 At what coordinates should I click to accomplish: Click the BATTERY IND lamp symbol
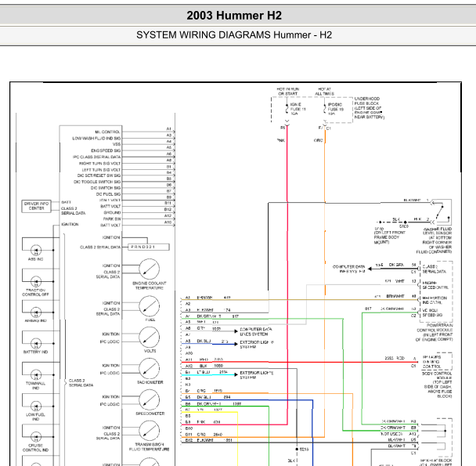pyautogui.click(x=36, y=344)
